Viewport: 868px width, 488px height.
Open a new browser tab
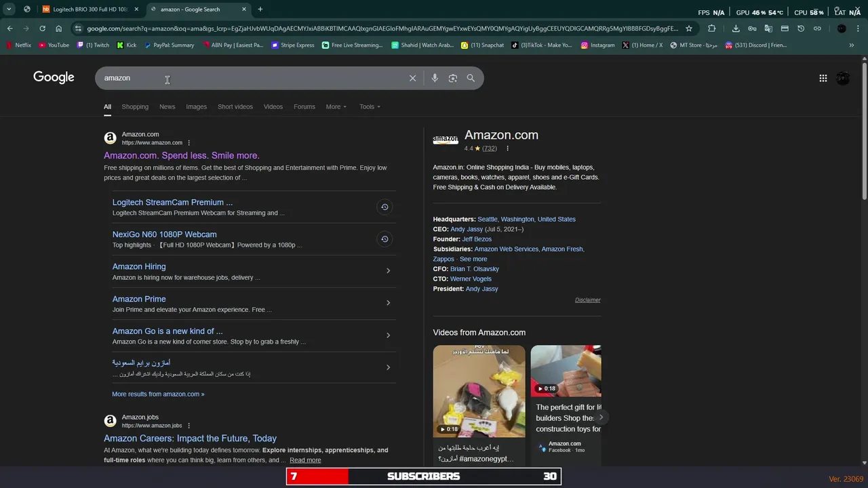pyautogui.click(x=260, y=9)
